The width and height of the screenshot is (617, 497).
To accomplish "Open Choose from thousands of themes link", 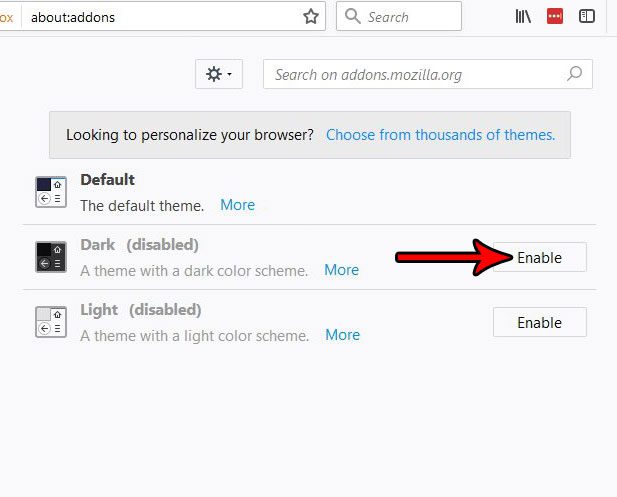I will pyautogui.click(x=441, y=135).
